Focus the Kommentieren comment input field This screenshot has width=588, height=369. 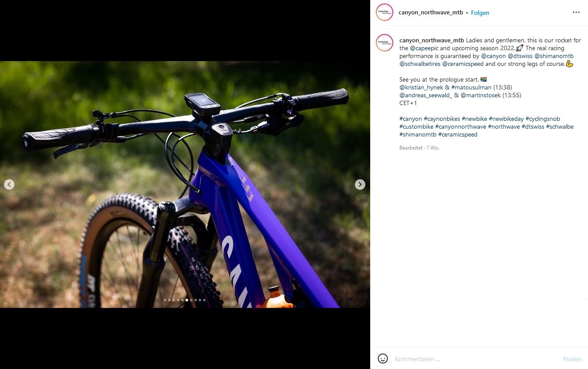[476, 359]
